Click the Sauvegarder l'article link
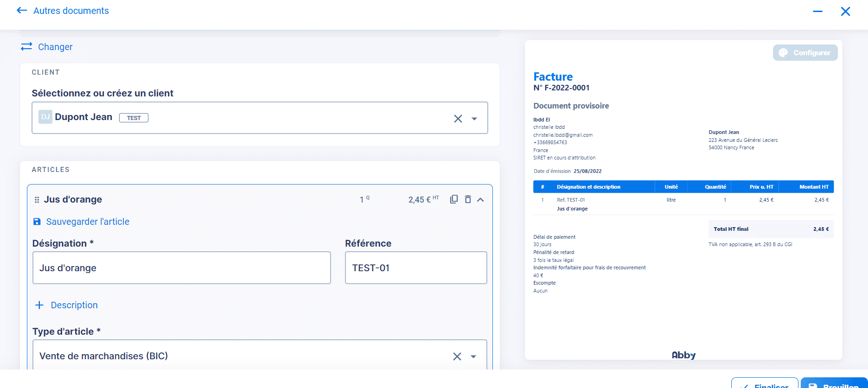This screenshot has width=868, height=388. tap(88, 222)
